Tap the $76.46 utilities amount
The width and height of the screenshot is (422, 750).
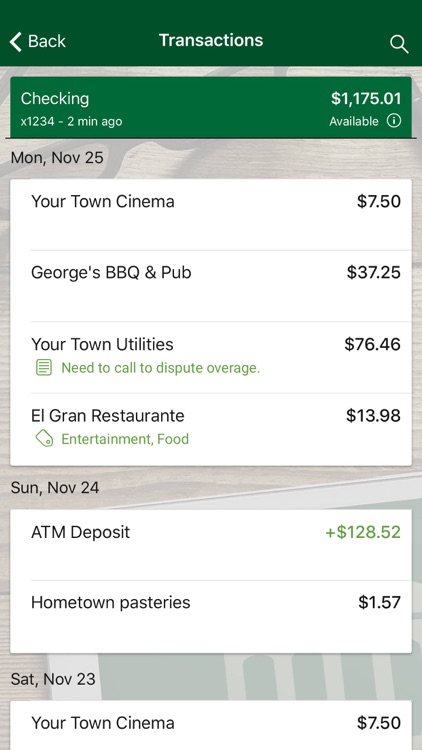coord(373,344)
